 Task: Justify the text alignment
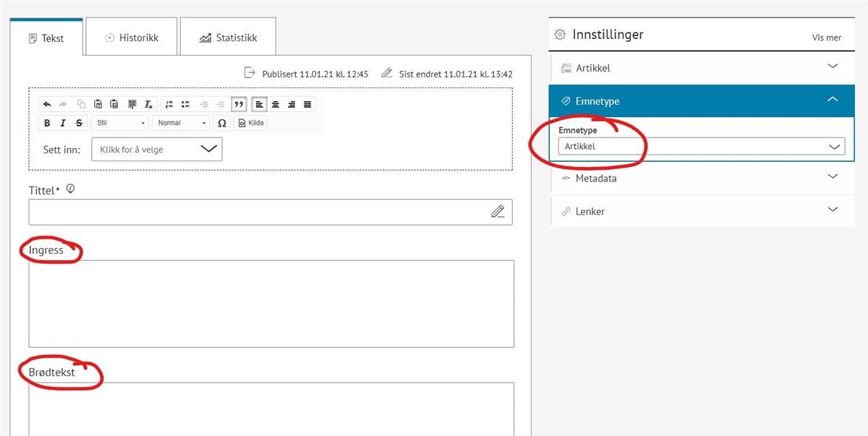307,104
